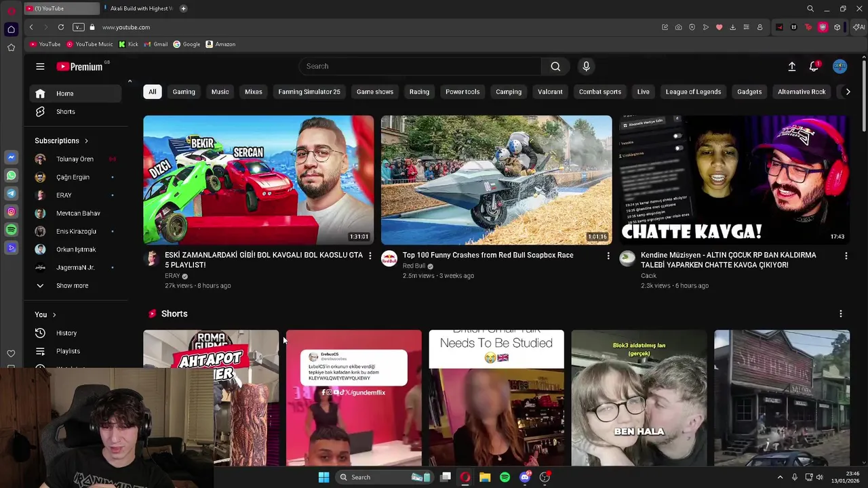Open the snapshot camera icon in address bar
Viewport: 868px width, 488px height.
pyautogui.click(x=678, y=27)
